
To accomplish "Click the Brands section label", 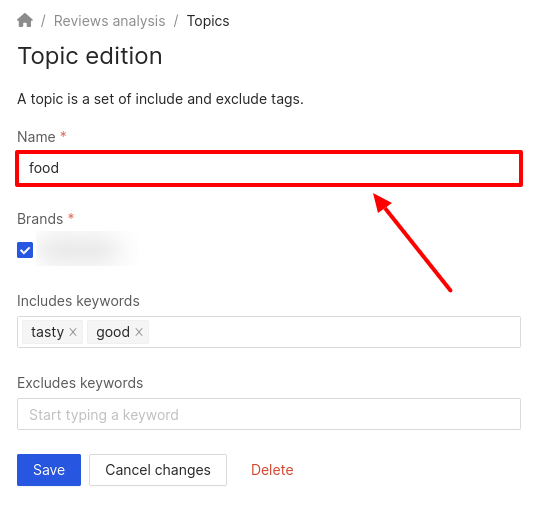I will [x=40, y=219].
